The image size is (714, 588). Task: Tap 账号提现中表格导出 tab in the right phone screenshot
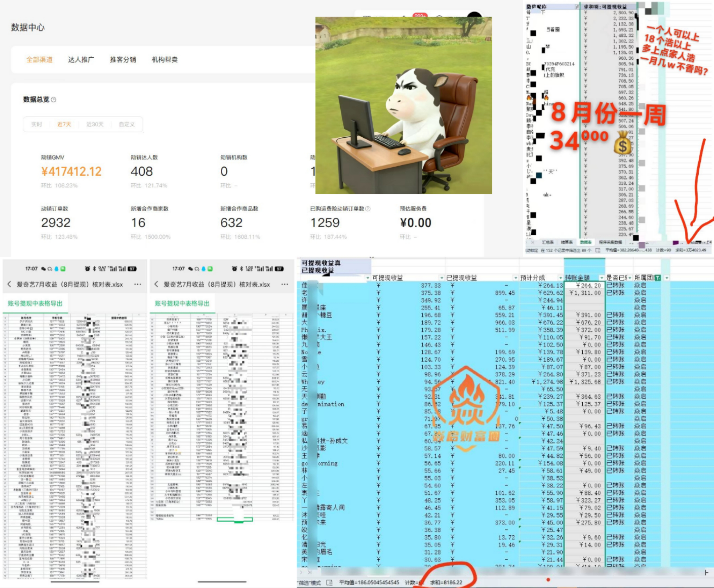coord(182,304)
